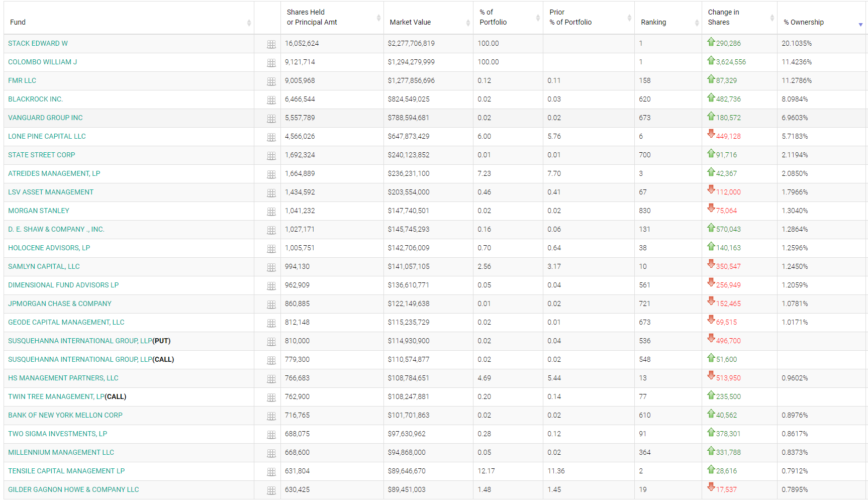Open grid icon for MORGAN STANLEY row
This screenshot has height=503, width=868.
click(271, 212)
